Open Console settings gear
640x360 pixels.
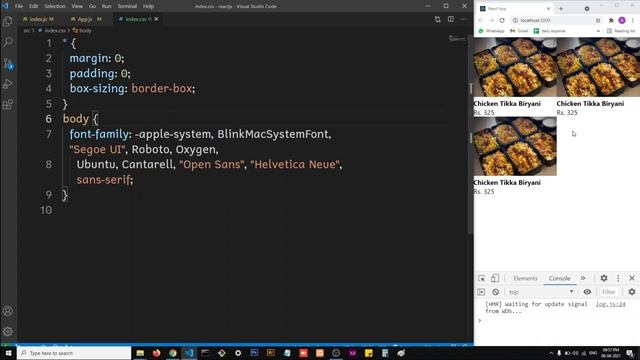click(x=632, y=292)
